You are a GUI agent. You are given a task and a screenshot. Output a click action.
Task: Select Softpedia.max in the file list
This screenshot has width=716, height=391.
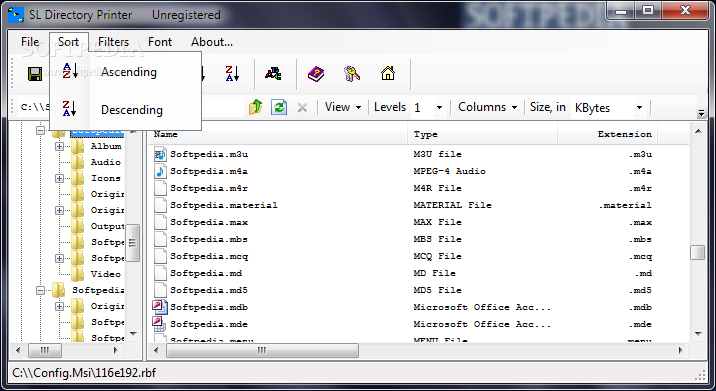[x=209, y=222]
